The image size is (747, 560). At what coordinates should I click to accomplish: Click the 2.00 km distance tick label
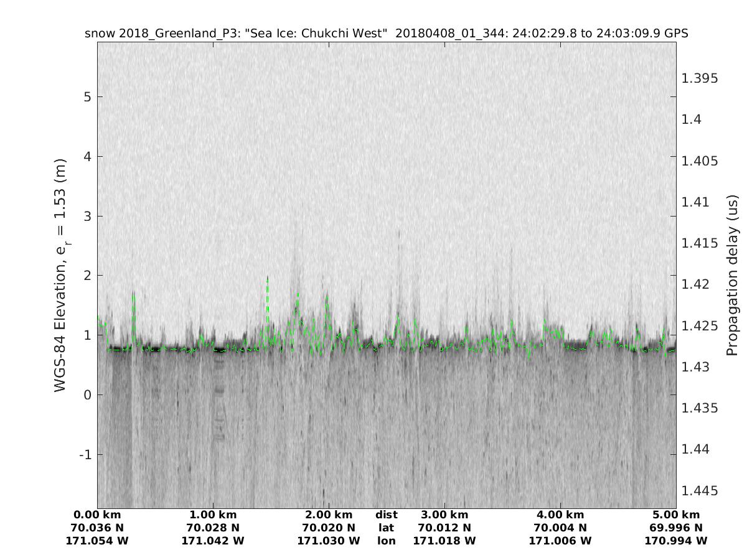[x=329, y=515]
